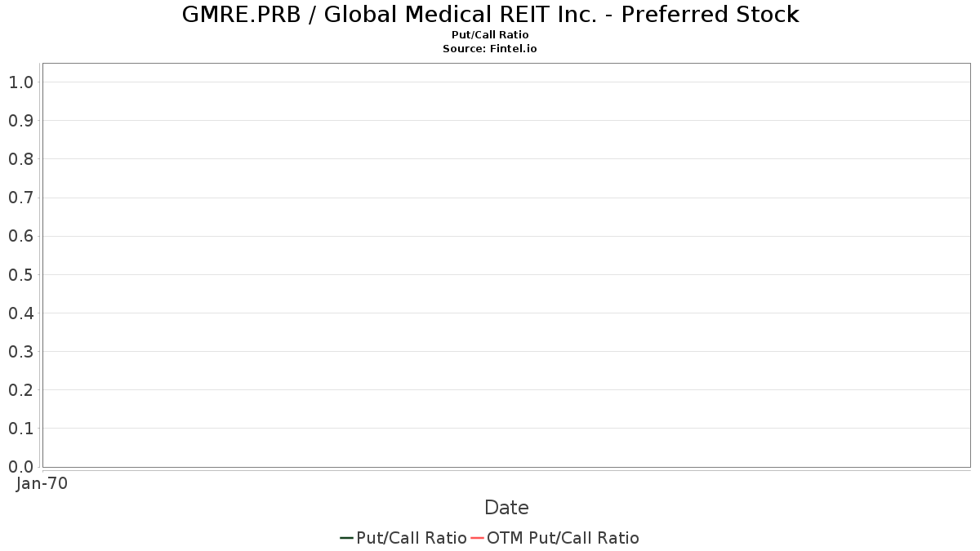Click the 0.7 y-axis label
Screen dimensions: 980x551
coord(20,198)
